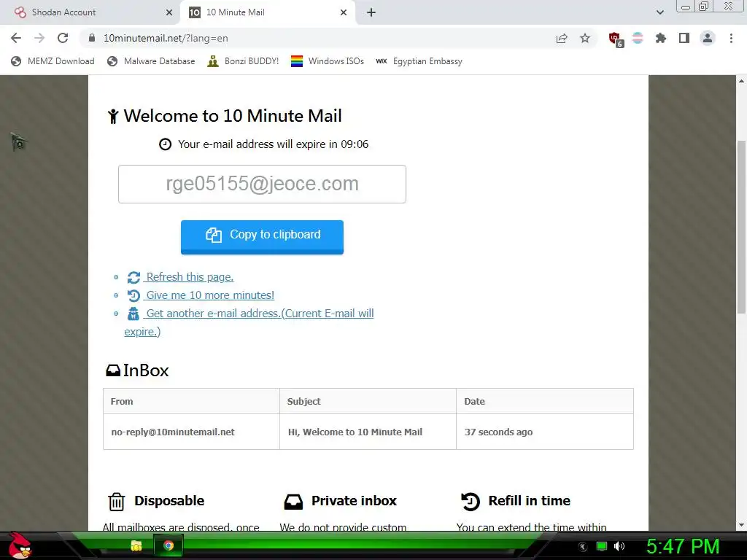The image size is (747, 560).
Task: Open the Chrome profile avatar
Action: 708,38
